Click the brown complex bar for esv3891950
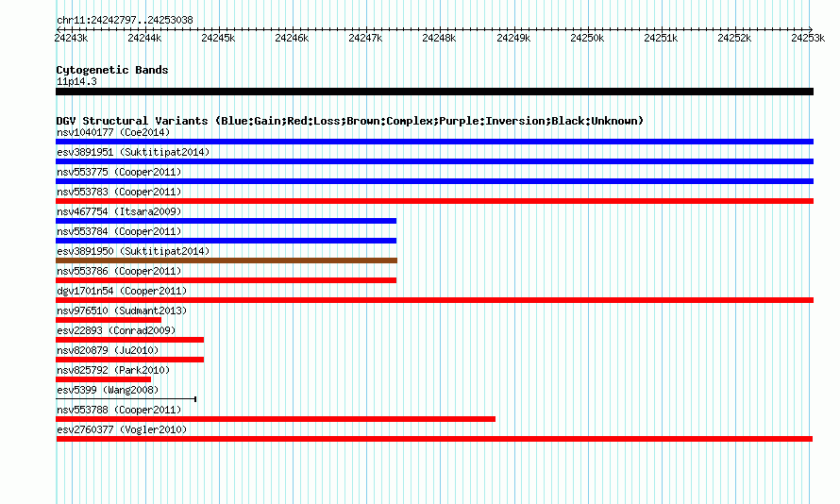 pos(227,260)
